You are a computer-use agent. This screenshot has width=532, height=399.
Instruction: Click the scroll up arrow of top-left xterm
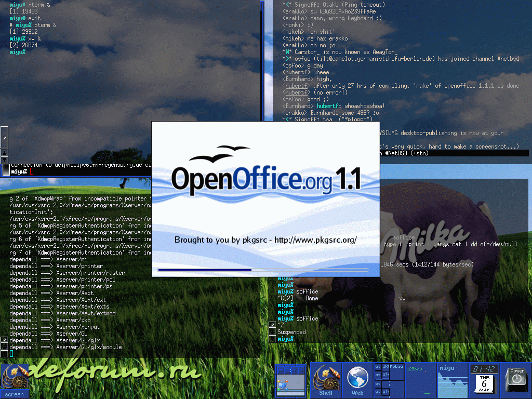(4, 153)
